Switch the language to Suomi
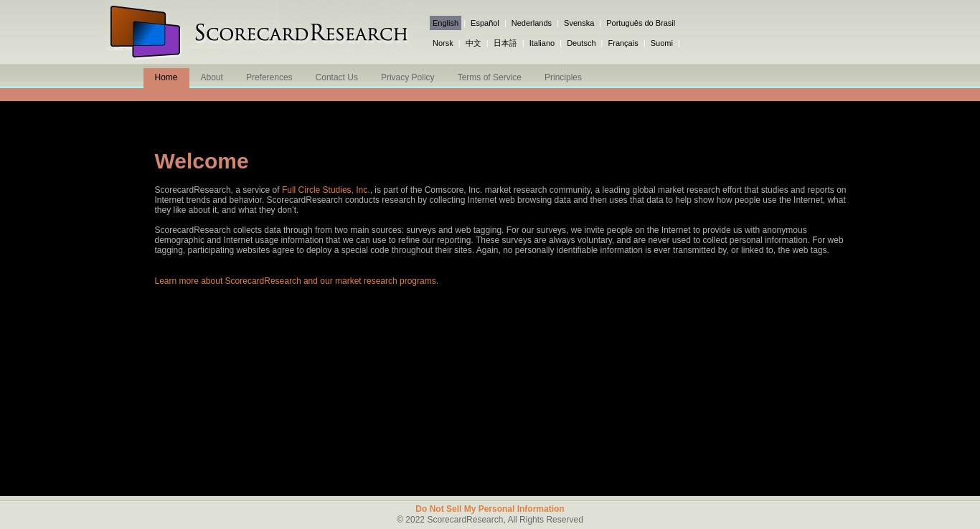980x529 pixels. tap(661, 43)
